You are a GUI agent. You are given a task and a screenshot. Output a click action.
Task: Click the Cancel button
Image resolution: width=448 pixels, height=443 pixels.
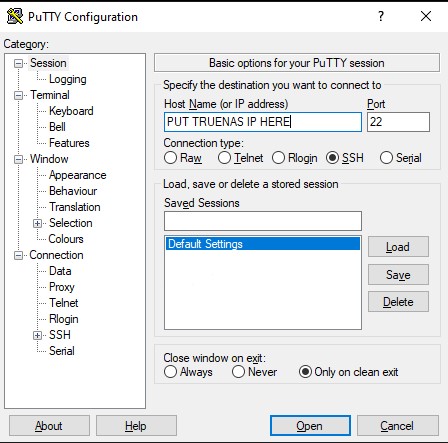398,426
